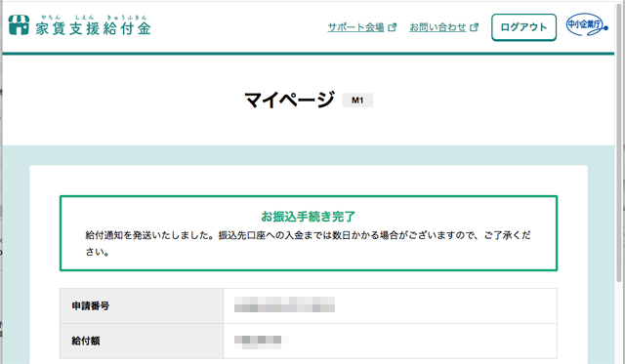The width and height of the screenshot is (625, 364).
Task: Click the 家賃支援給付金 storefront logo icon
Action: (19, 25)
